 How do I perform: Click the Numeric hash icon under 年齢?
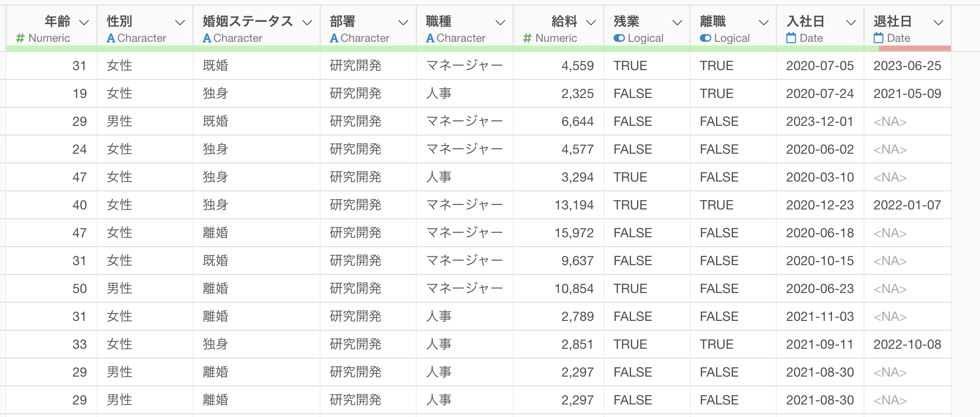click(20, 38)
